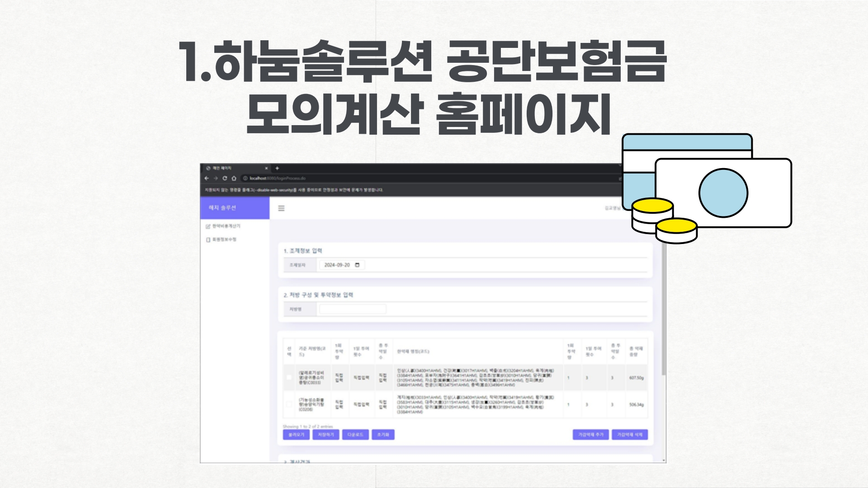Viewport: 868px width, 488px height.
Task: Reload the page with the refresh icon
Action: tap(225, 178)
